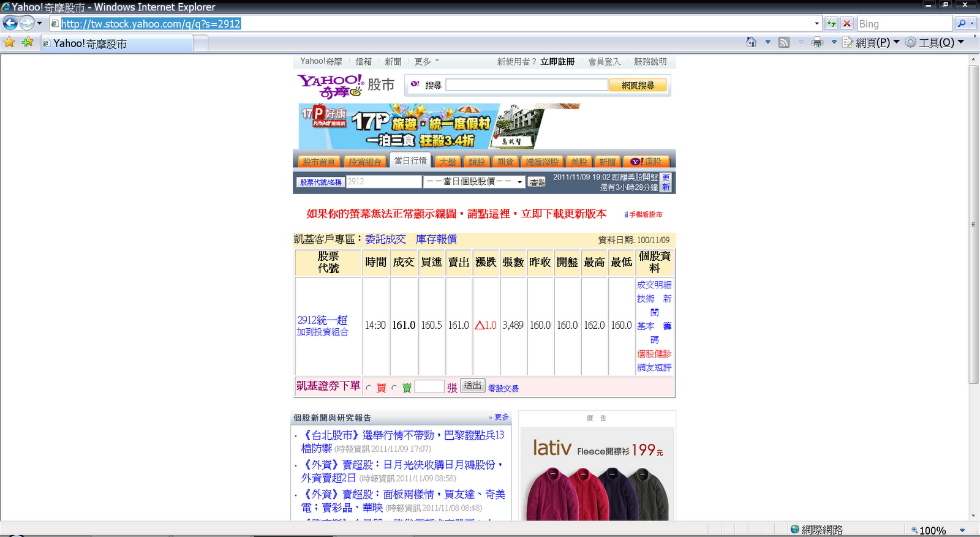This screenshot has height=537, width=980.
Task: Select the 賣 sell radio button
Action: pos(394,388)
